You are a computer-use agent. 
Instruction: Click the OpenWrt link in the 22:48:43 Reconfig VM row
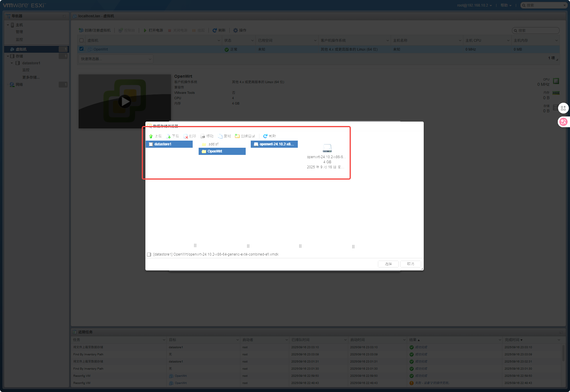pyautogui.click(x=181, y=383)
